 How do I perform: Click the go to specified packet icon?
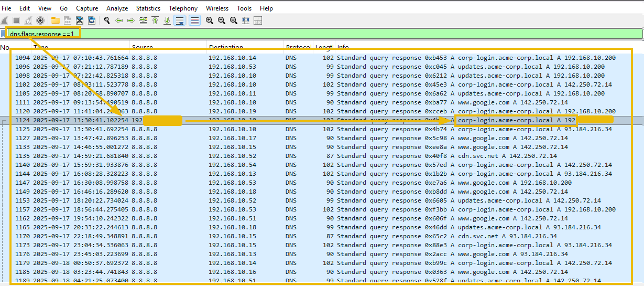[143, 20]
